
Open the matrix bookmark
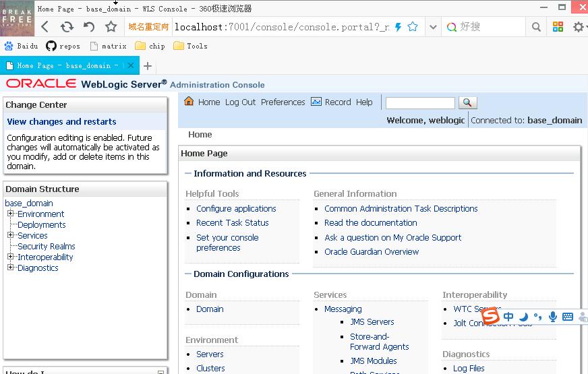coord(109,46)
